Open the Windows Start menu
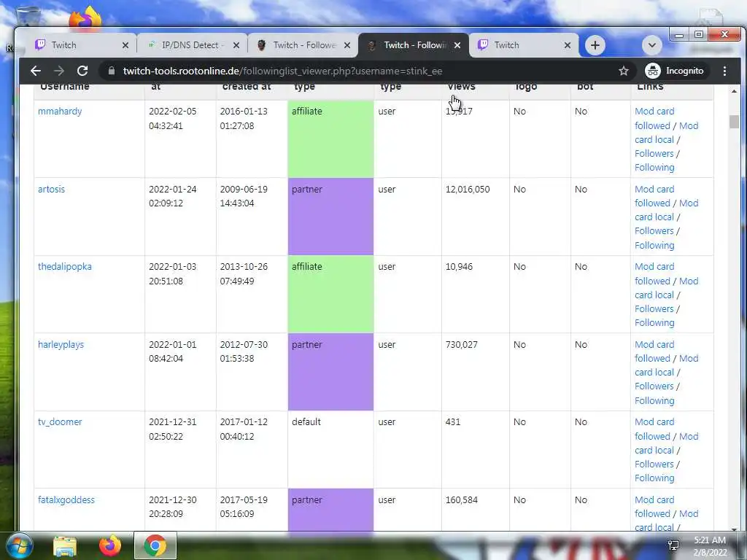The width and height of the screenshot is (747, 560). tap(19, 545)
